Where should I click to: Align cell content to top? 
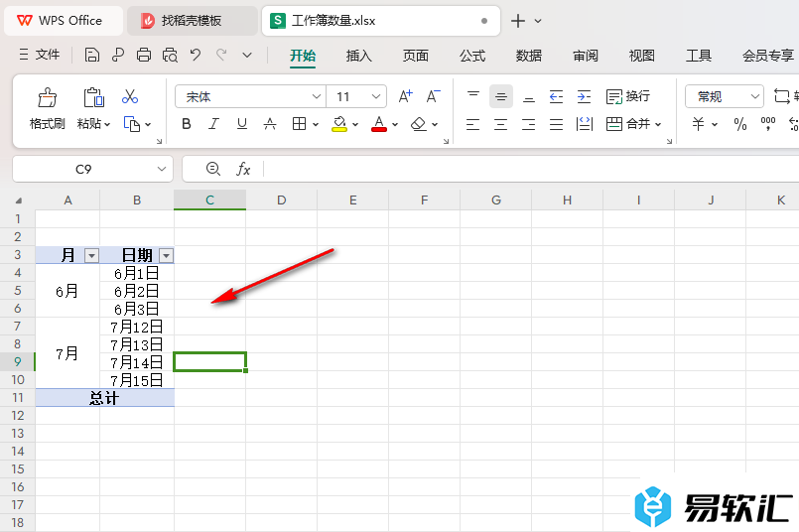click(x=473, y=96)
